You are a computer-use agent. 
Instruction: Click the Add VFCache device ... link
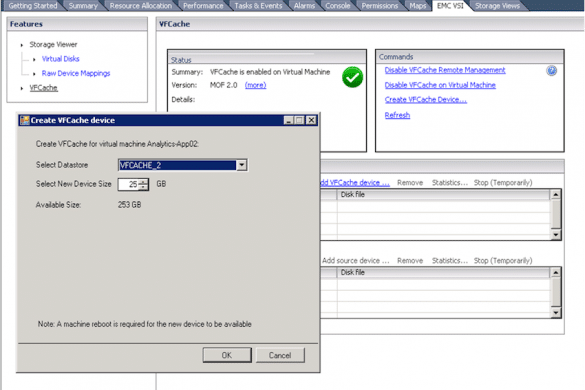[x=355, y=182]
